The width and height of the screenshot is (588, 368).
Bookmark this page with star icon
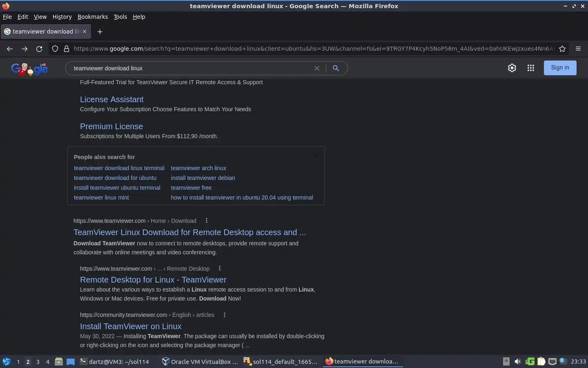[x=562, y=49]
